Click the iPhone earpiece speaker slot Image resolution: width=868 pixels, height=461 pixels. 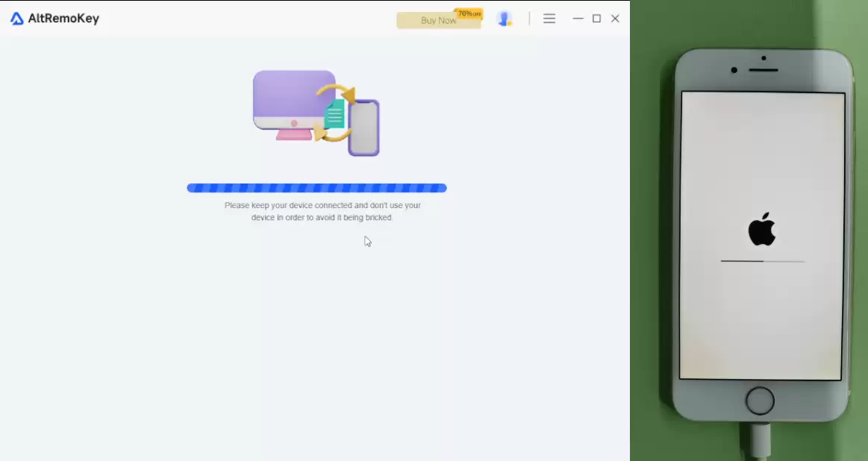(764, 70)
